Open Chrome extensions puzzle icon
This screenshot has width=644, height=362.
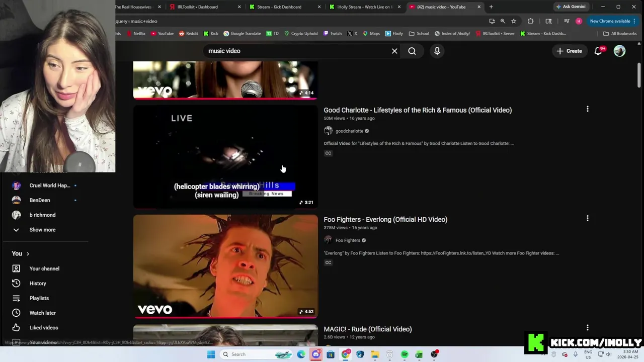point(530,21)
